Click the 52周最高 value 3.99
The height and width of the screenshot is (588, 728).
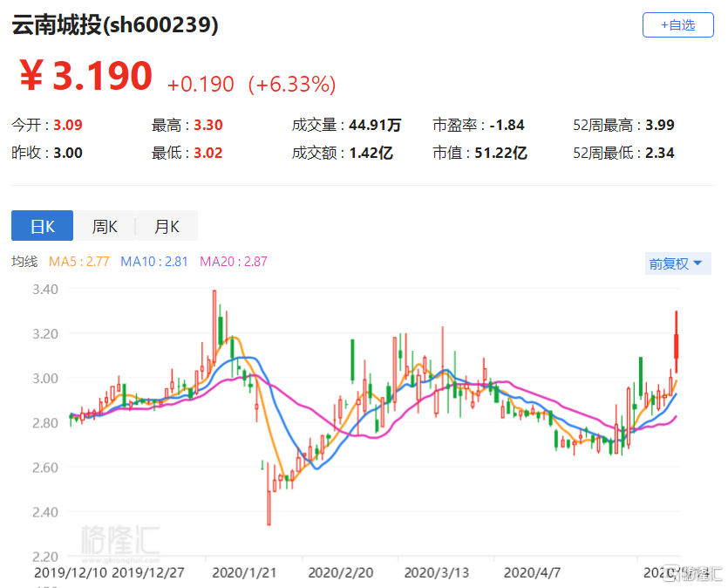pyautogui.click(x=660, y=125)
